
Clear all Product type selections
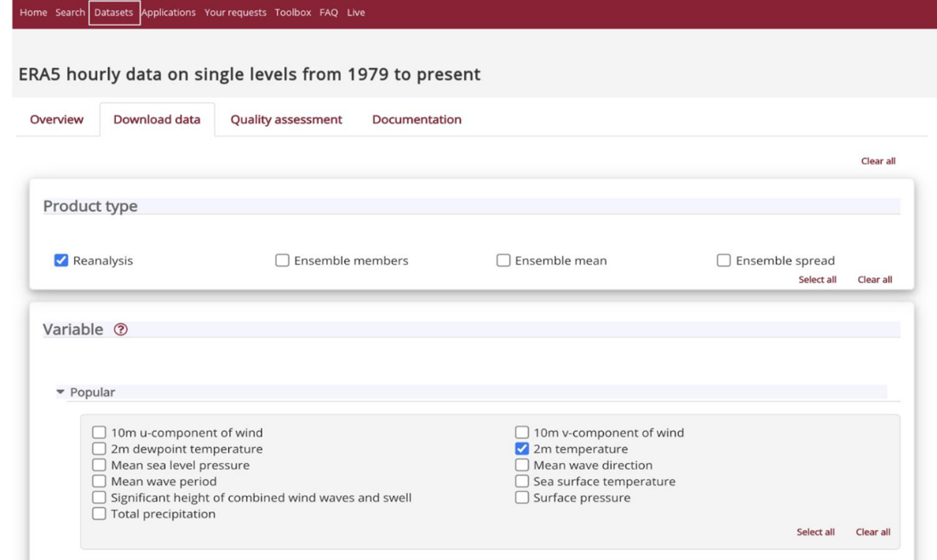point(875,279)
